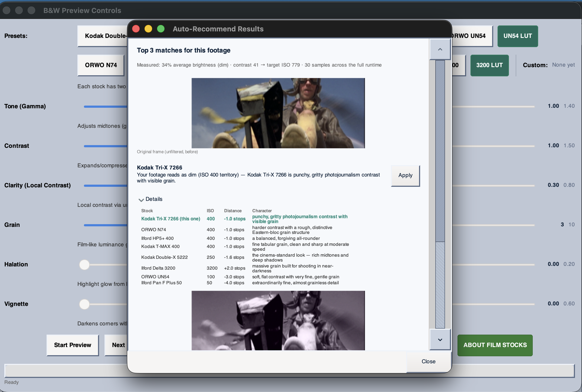Select the Ilford Pan F Plus 50 row
Viewport: 582px width, 392px height.
click(x=245, y=283)
